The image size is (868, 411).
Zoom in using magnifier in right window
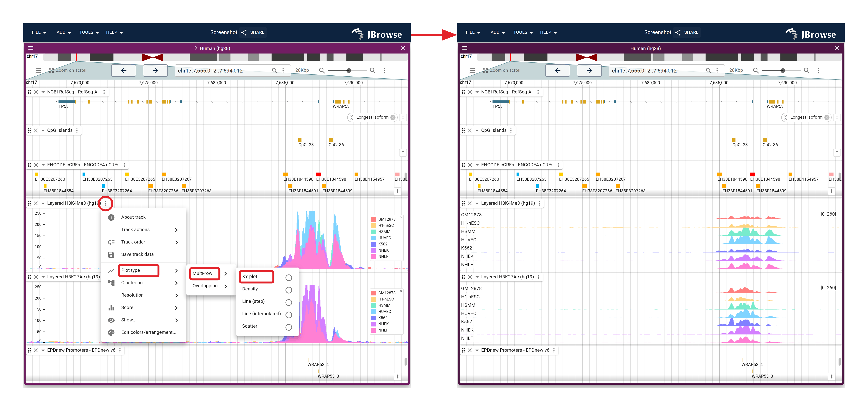(806, 70)
